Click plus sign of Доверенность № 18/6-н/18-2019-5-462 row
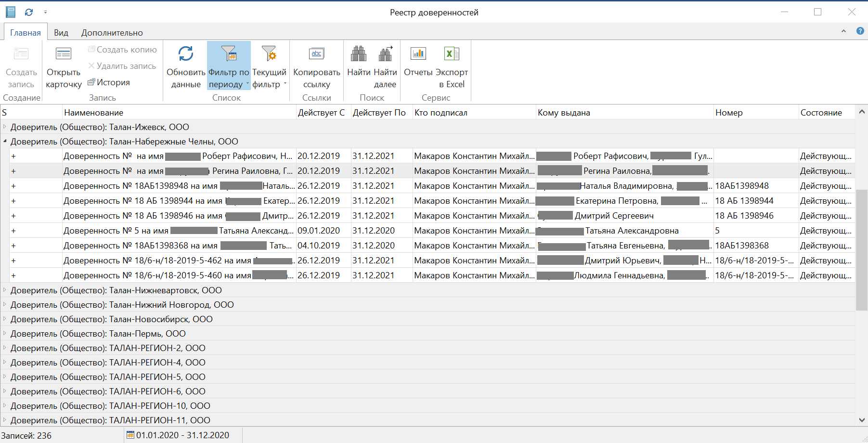 point(13,261)
